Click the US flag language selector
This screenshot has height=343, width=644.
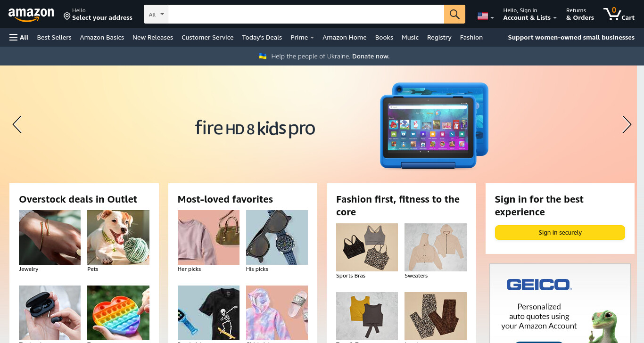[486, 16]
